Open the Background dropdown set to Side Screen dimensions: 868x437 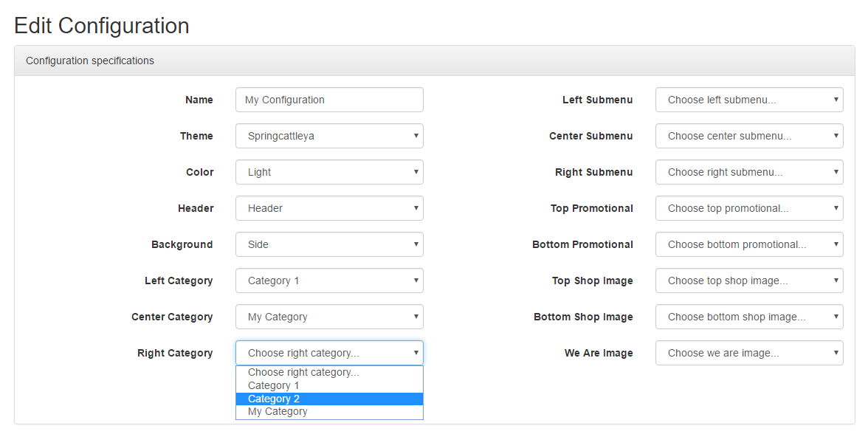tap(329, 244)
